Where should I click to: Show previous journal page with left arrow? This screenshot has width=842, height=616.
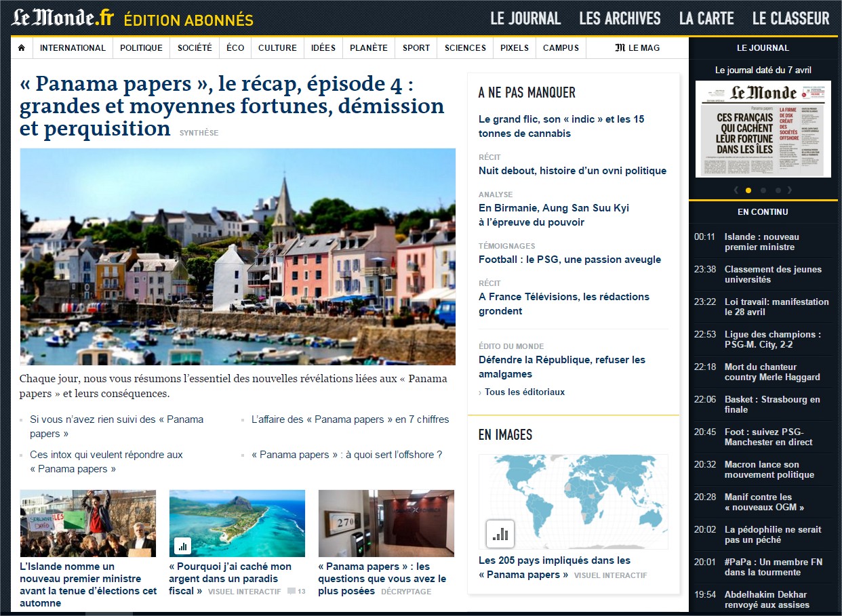click(736, 190)
